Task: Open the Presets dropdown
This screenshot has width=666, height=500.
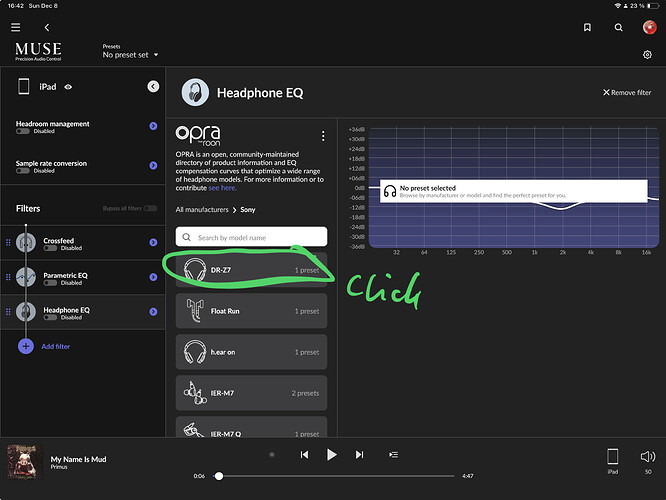Action: (130, 55)
